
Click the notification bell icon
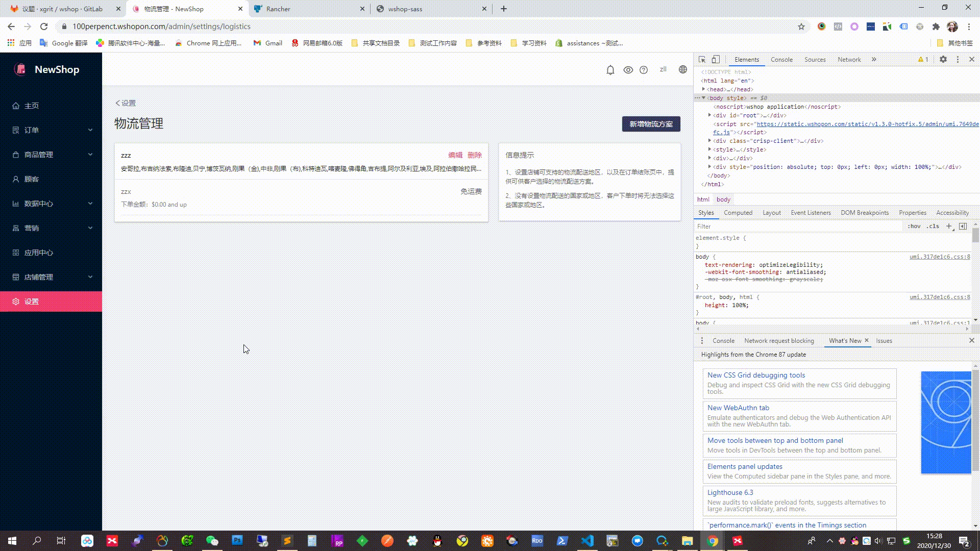click(x=610, y=70)
